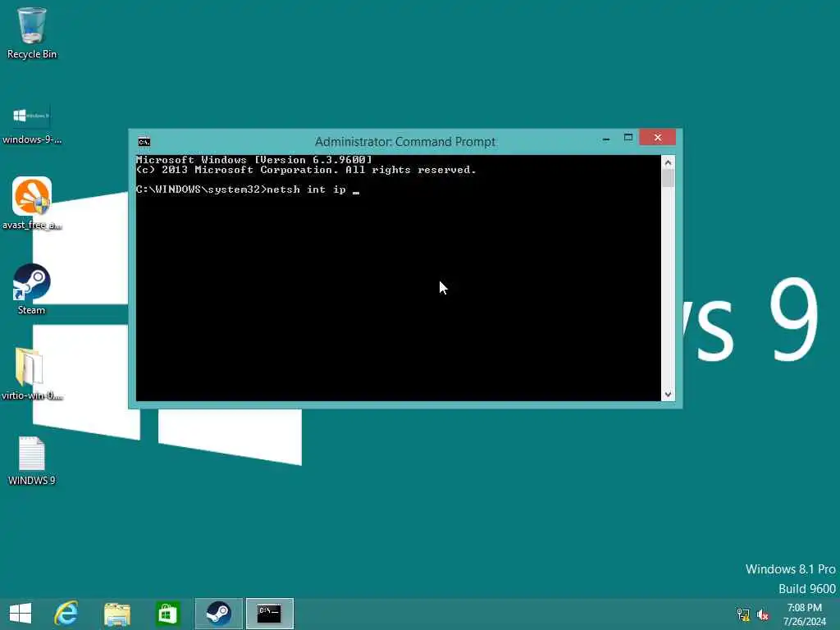Click the 'netsh int ip' command line
This screenshot has height=630, width=840.
(x=248, y=189)
